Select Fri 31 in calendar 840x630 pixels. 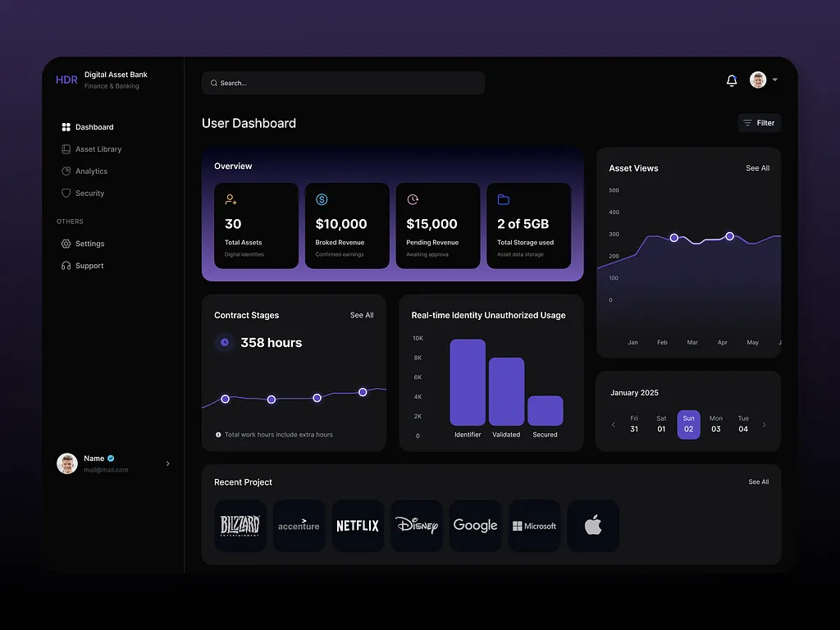pos(634,424)
